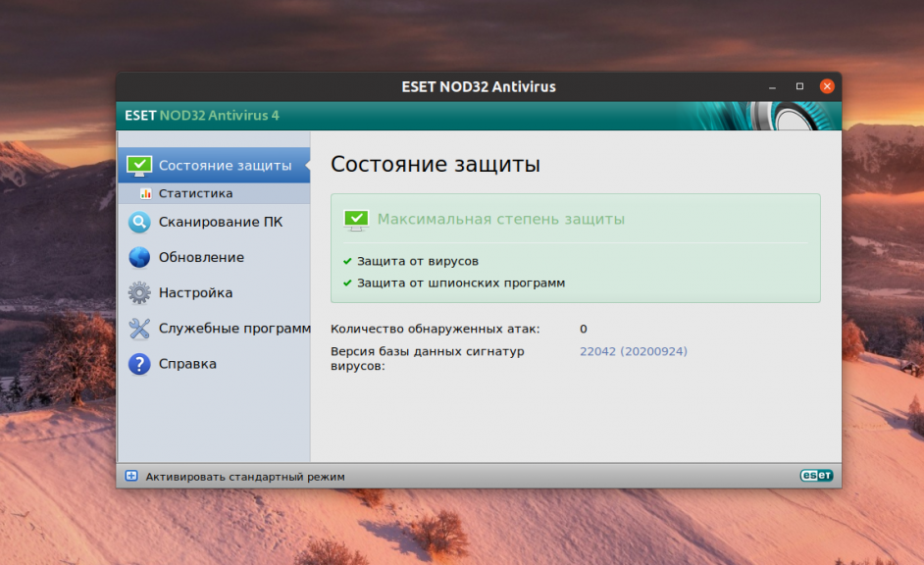Open signature database version 22042 link
924x565 pixels.
[633, 350]
